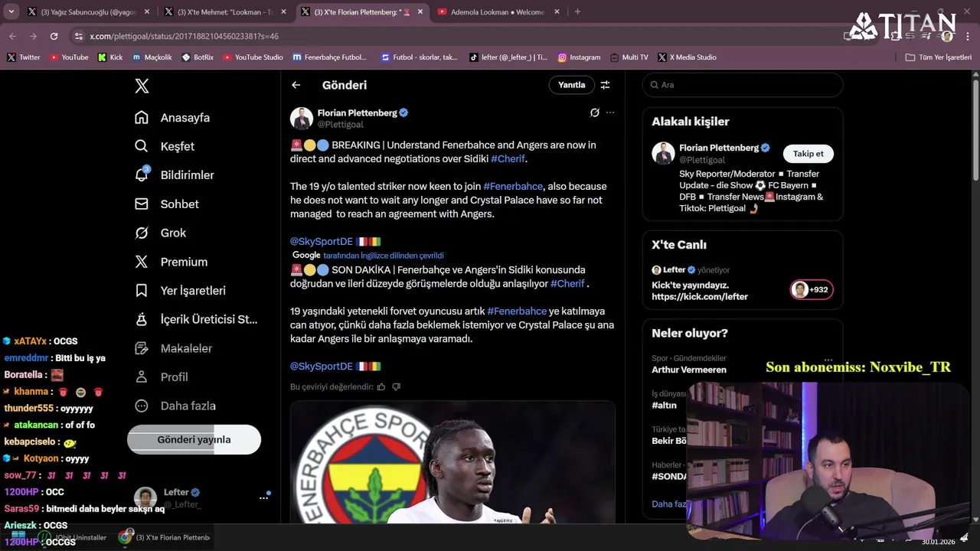Open the Kick bookmark
The height and width of the screenshot is (551, 980).
110,57
